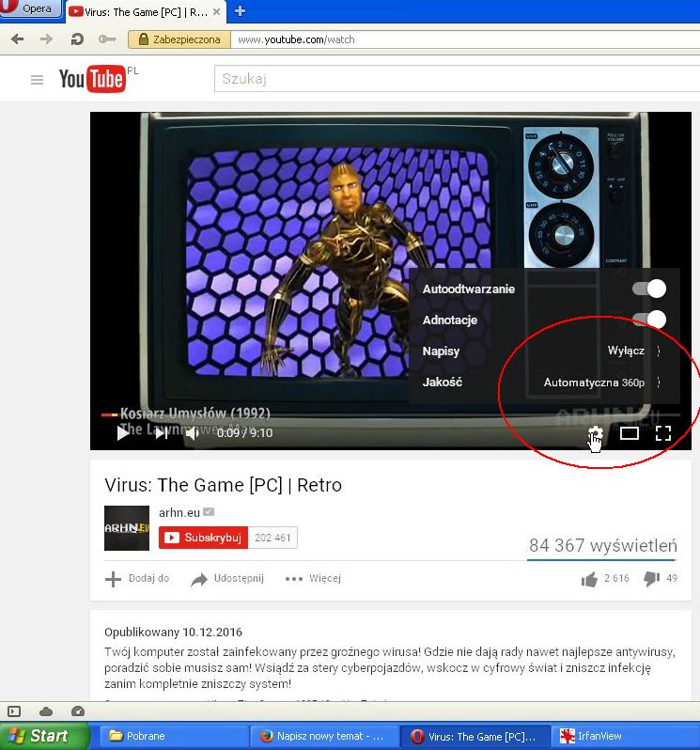Open the key password manager icon
Screen dimensions: 700x750
[106, 39]
